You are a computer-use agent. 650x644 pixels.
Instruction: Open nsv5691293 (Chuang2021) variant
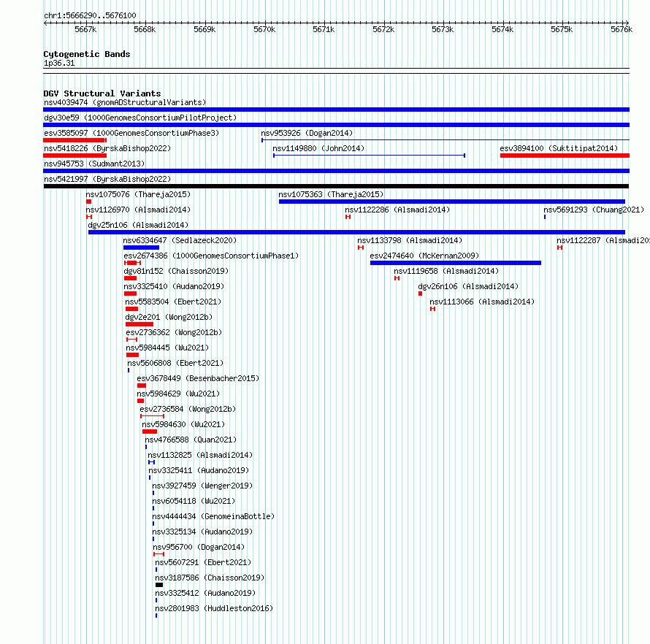tap(594, 210)
